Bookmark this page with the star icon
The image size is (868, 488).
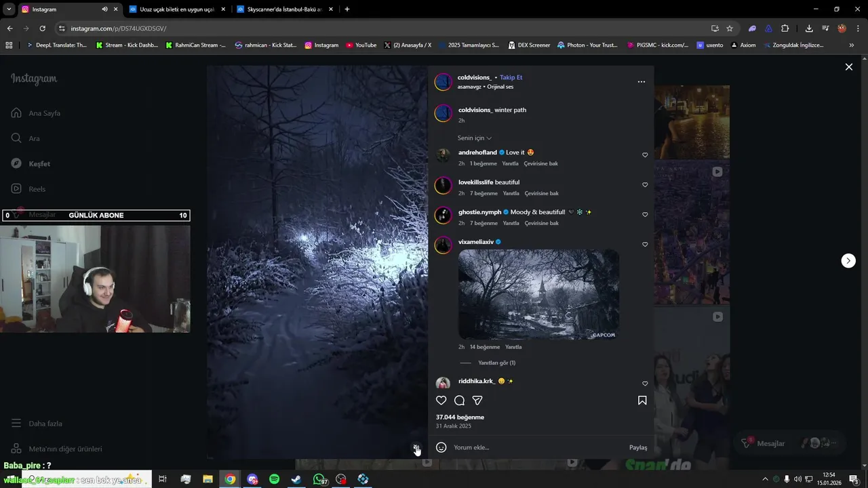[730, 28]
